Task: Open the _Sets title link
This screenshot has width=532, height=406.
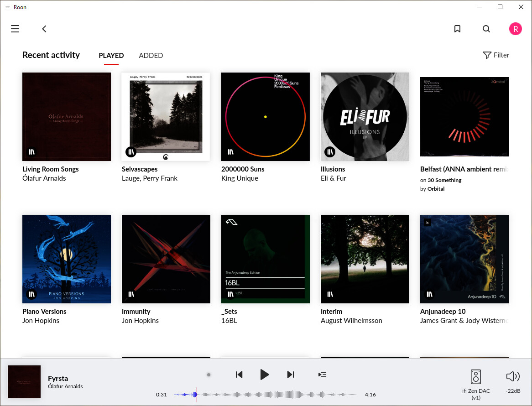Action: click(x=229, y=312)
